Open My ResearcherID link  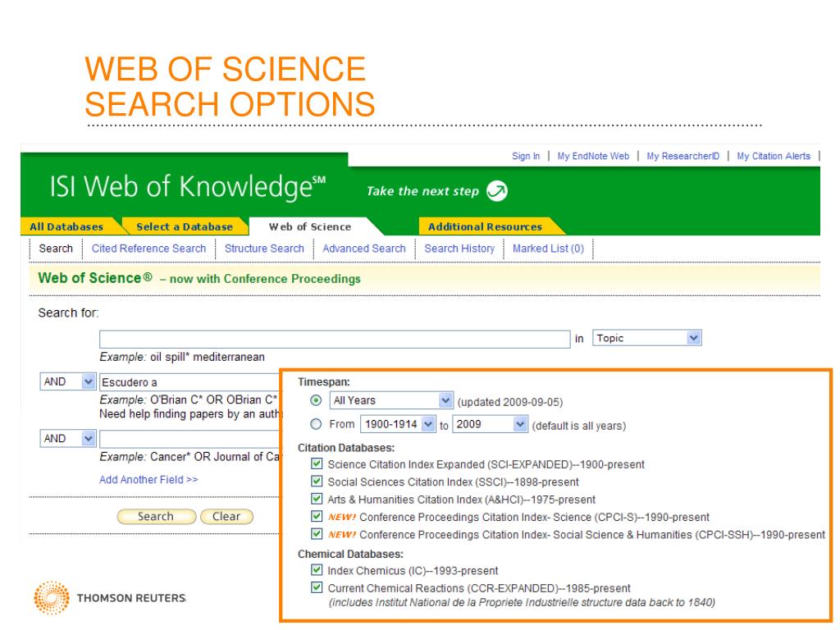point(683,156)
